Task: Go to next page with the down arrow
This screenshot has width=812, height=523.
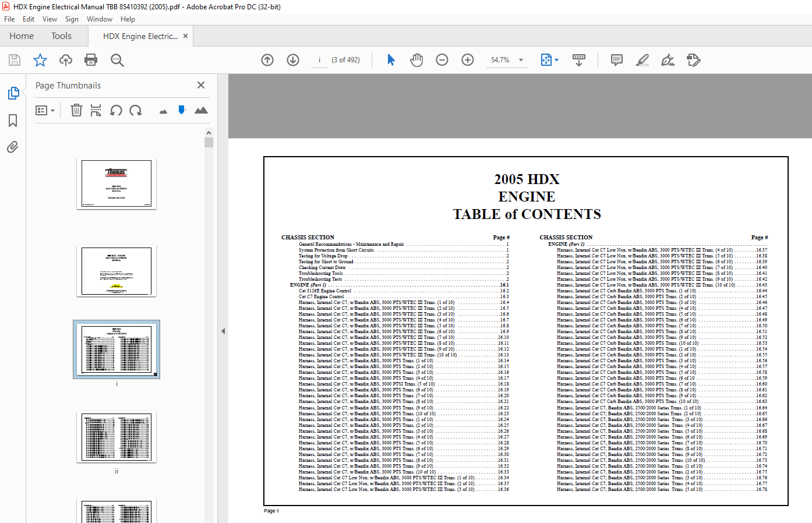Action: (293, 60)
